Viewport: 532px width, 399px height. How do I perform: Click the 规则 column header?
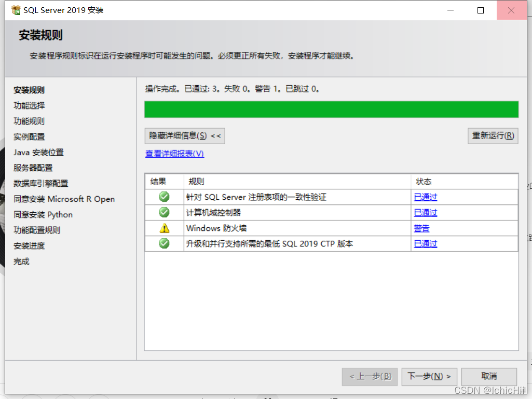point(297,182)
